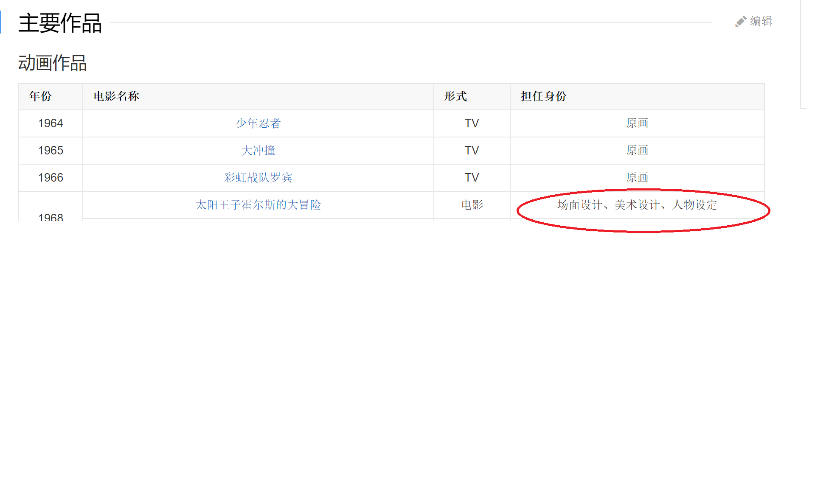Click the 1965 year cell
Image resolution: width=815 pixels, height=504 pixels.
coord(51,151)
